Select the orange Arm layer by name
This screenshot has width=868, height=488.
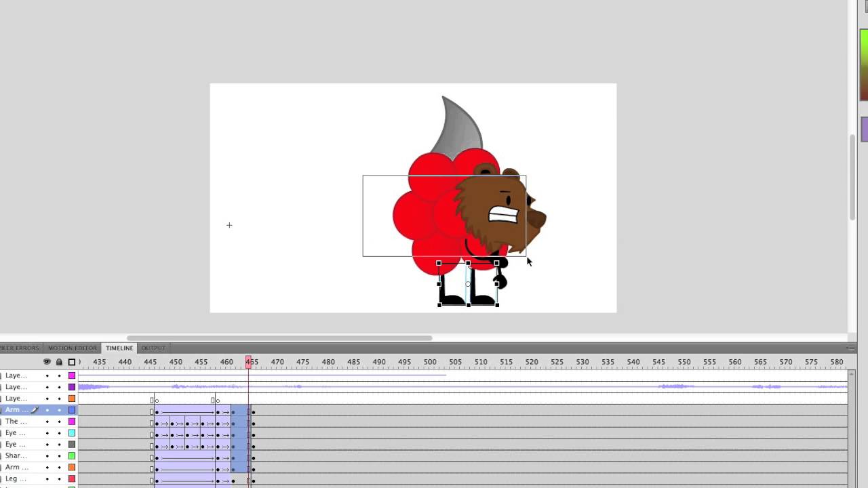pyautogui.click(x=16, y=468)
